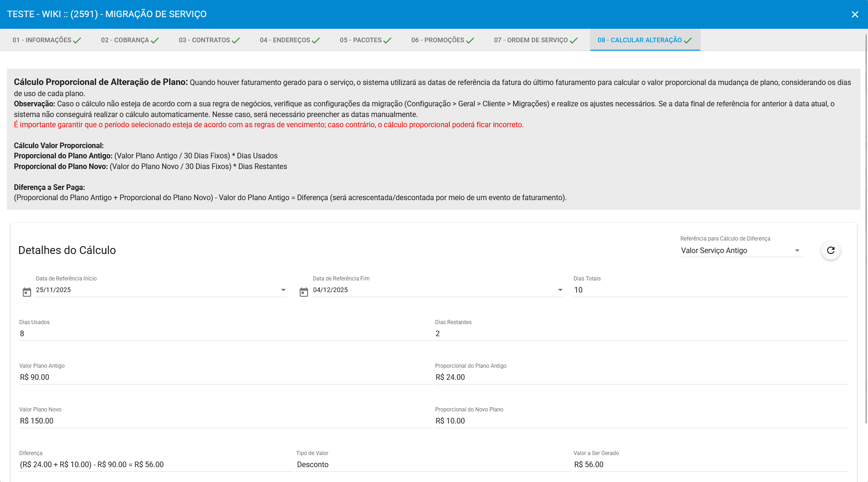Screen dimensions: 868x482
Task: Click the refresh calculation icon button
Action: tap(830, 250)
